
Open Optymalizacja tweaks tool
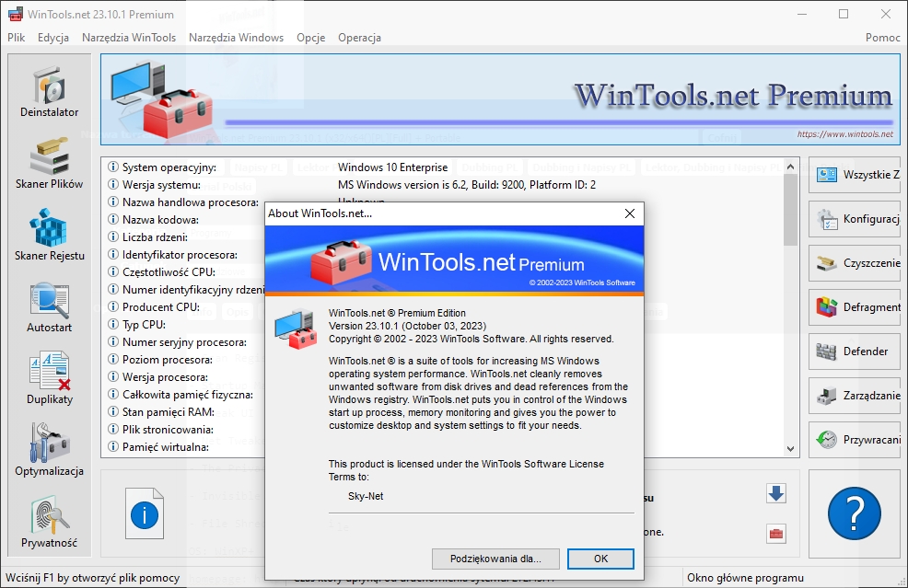49,450
